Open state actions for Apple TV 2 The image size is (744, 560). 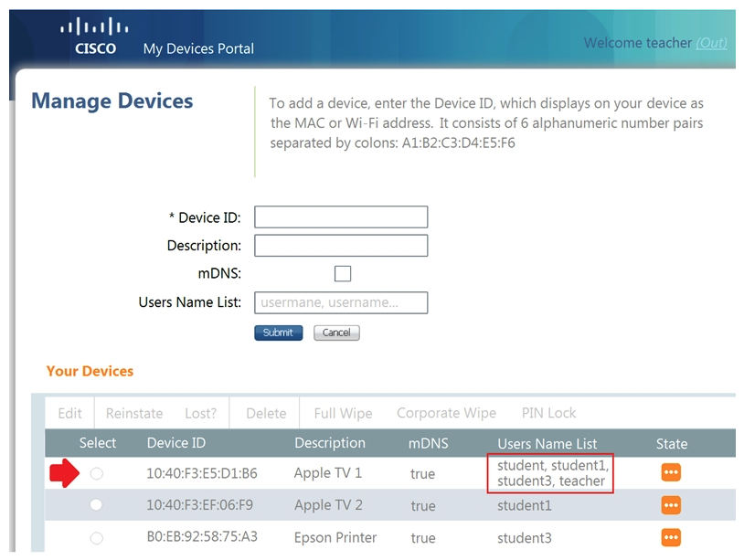coord(671,505)
